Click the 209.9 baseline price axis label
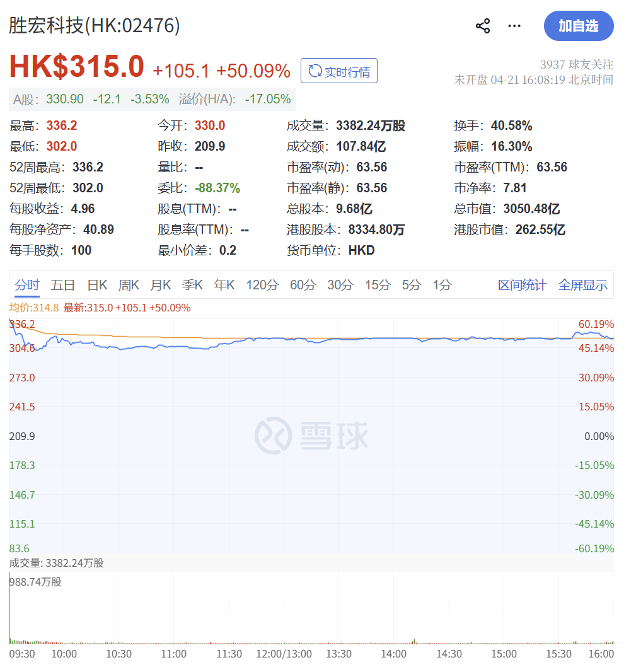 pyautogui.click(x=22, y=436)
